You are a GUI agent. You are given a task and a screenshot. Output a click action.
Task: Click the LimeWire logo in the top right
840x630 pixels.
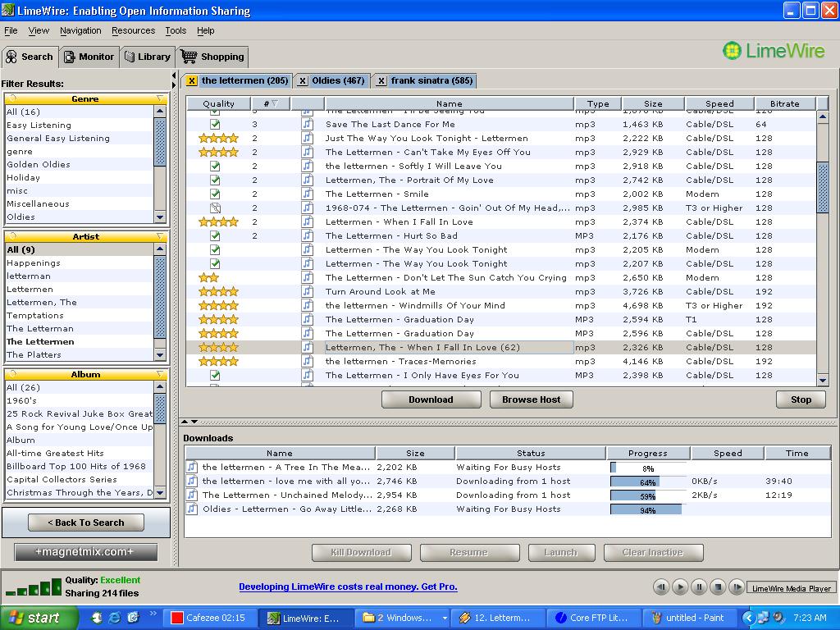click(774, 51)
